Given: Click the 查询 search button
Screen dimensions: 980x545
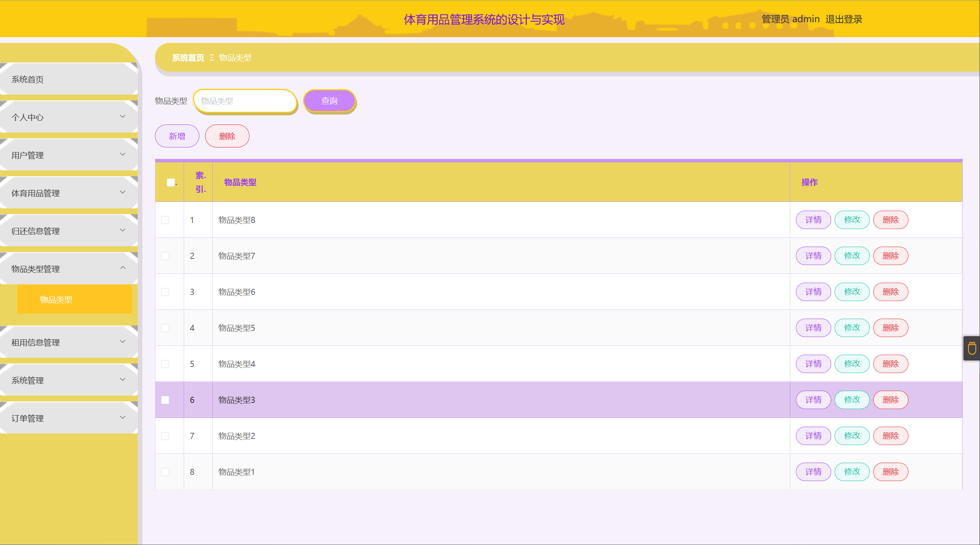Looking at the screenshot, I should point(329,101).
